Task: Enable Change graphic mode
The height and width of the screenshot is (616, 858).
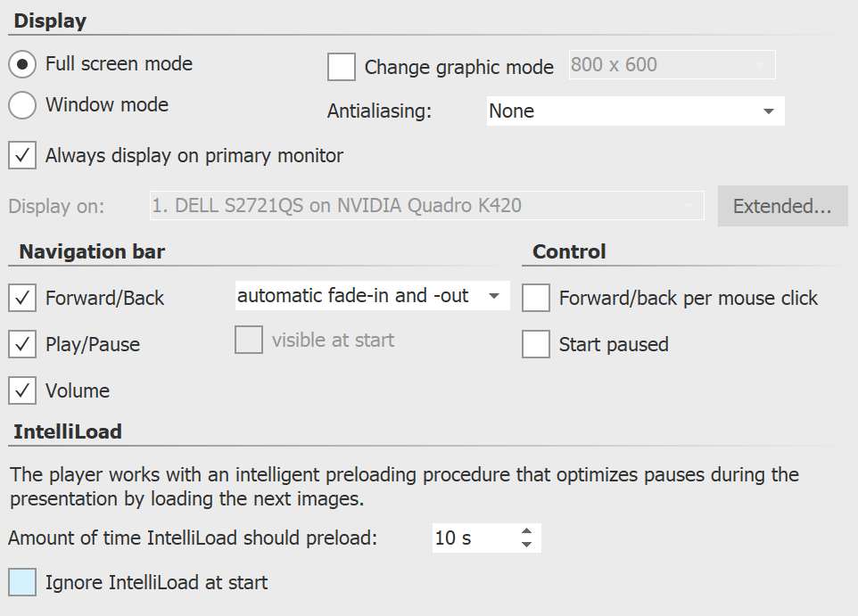Action: [342, 67]
